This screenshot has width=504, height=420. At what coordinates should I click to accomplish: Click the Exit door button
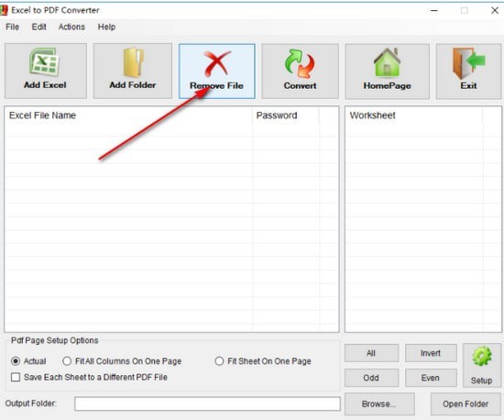pyautogui.click(x=468, y=72)
